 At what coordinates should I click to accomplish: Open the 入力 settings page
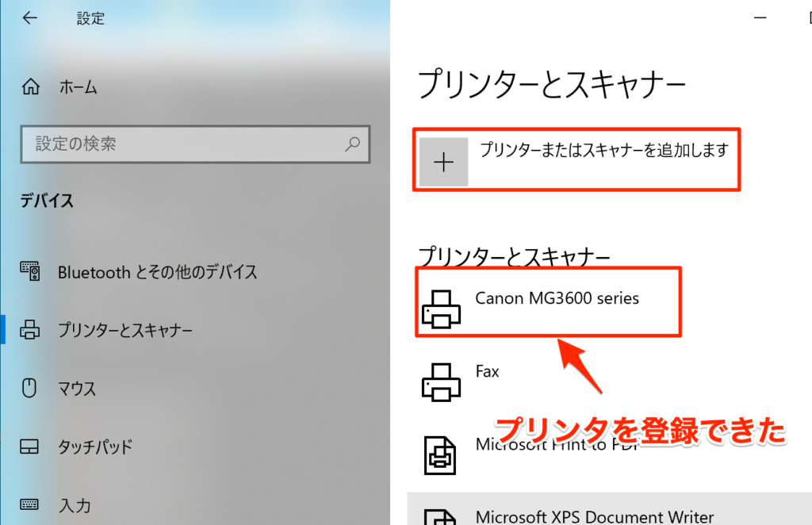(75, 505)
